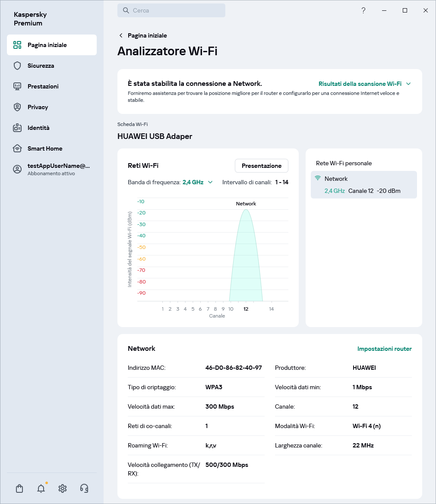
Task: Expand Risultati della scansione Wi-Fi section
Action: click(360, 84)
